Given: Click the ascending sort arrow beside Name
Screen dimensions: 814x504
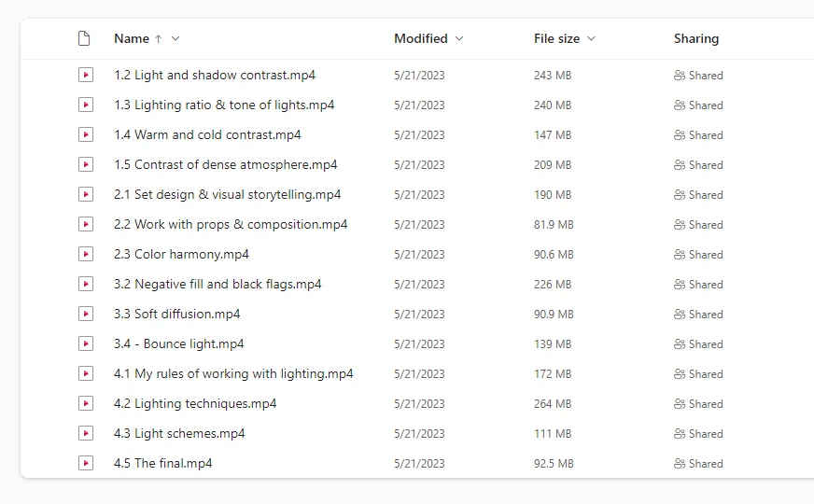Looking at the screenshot, I should tap(158, 39).
